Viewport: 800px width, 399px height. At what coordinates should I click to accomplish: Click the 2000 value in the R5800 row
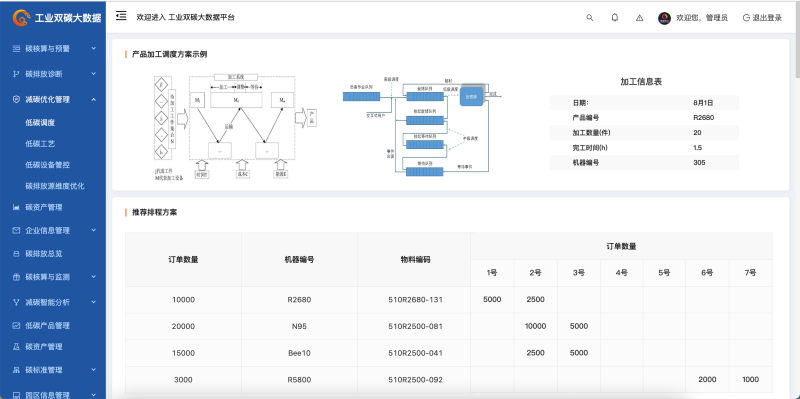pos(707,379)
